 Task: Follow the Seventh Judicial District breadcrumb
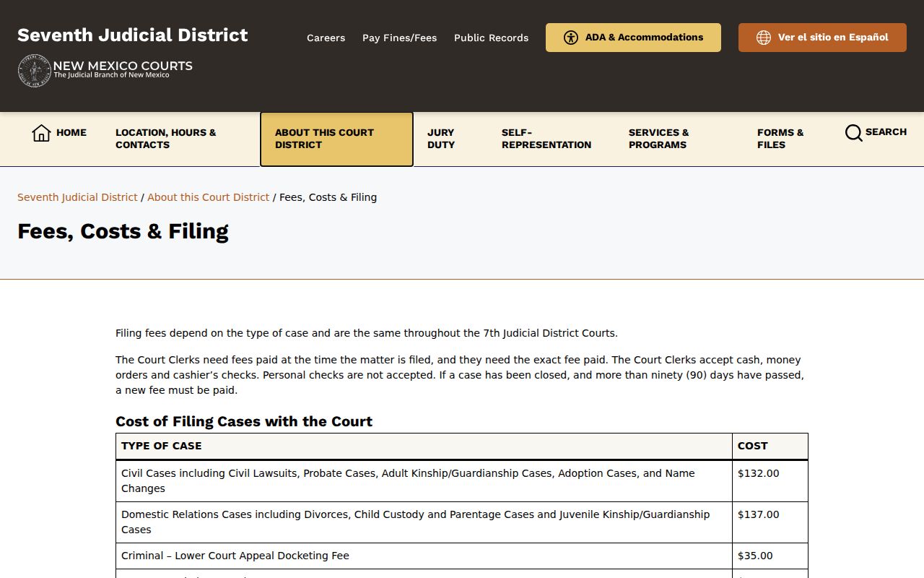pos(77,197)
